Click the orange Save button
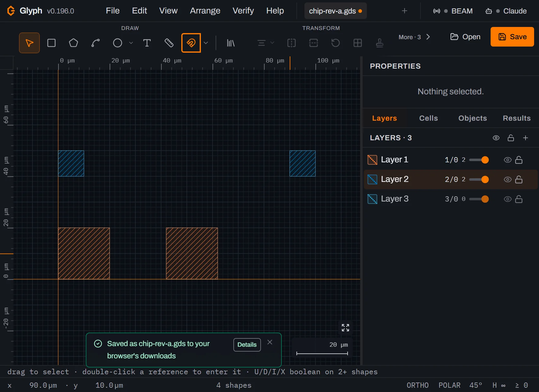 pos(512,37)
